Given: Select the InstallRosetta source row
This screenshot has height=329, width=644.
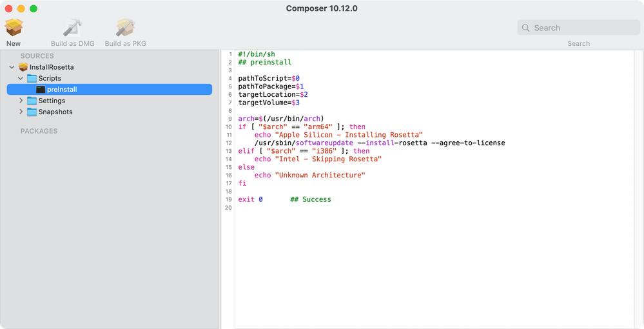Looking at the screenshot, I should click(x=109, y=67).
